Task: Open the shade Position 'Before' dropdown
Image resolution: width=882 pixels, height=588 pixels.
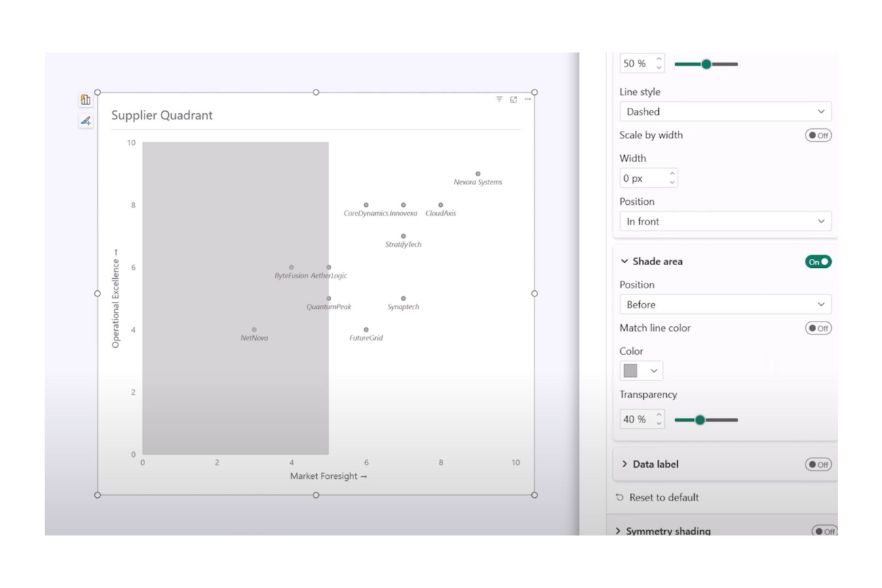Action: 725,305
